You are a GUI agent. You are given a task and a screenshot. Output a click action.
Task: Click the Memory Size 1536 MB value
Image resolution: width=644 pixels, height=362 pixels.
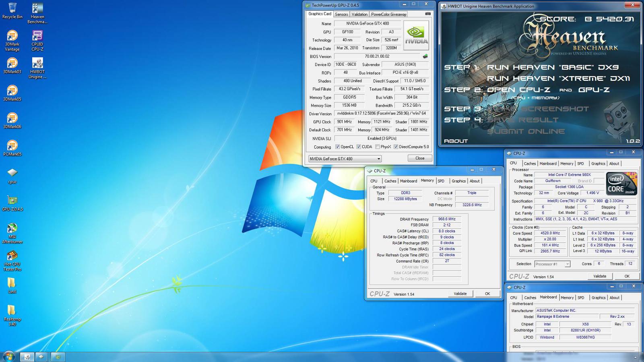pyautogui.click(x=349, y=105)
